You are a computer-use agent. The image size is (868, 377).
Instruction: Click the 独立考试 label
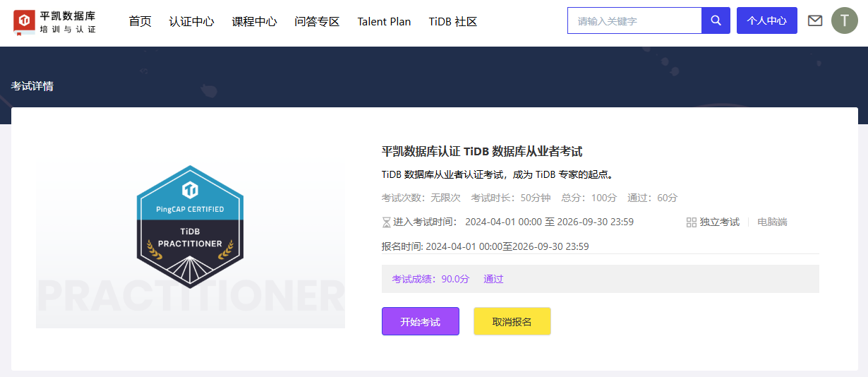point(720,222)
